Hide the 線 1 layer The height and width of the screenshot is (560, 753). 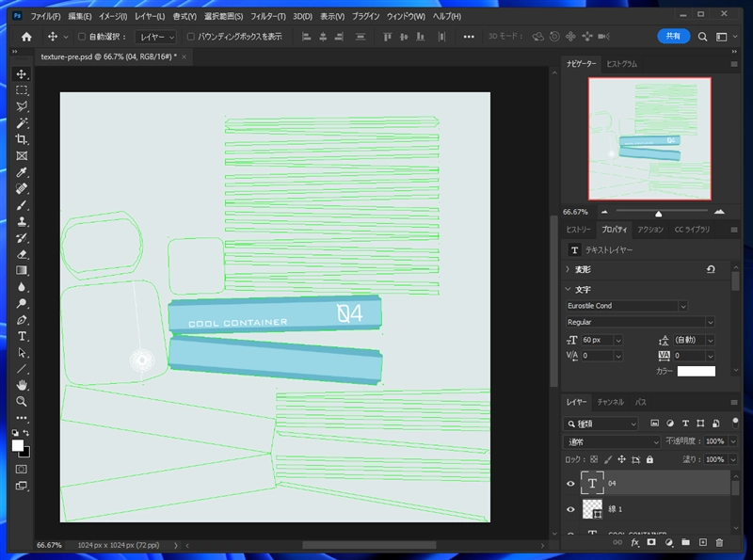coord(570,509)
